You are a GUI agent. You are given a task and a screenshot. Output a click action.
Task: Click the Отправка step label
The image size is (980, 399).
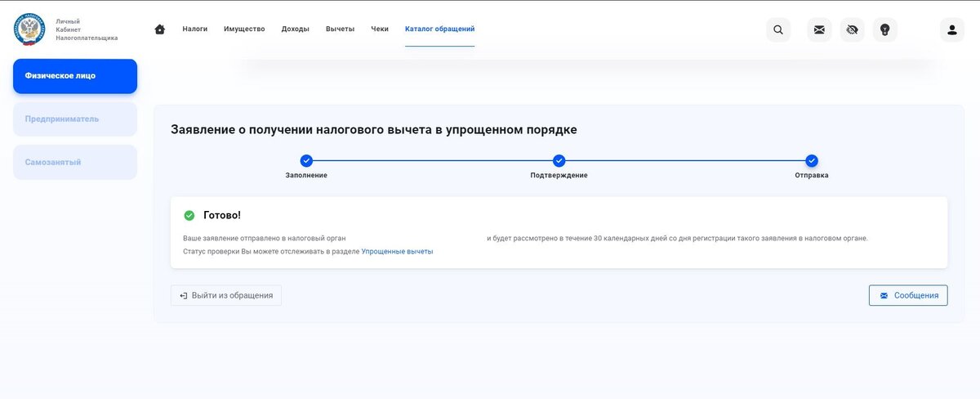tap(812, 176)
